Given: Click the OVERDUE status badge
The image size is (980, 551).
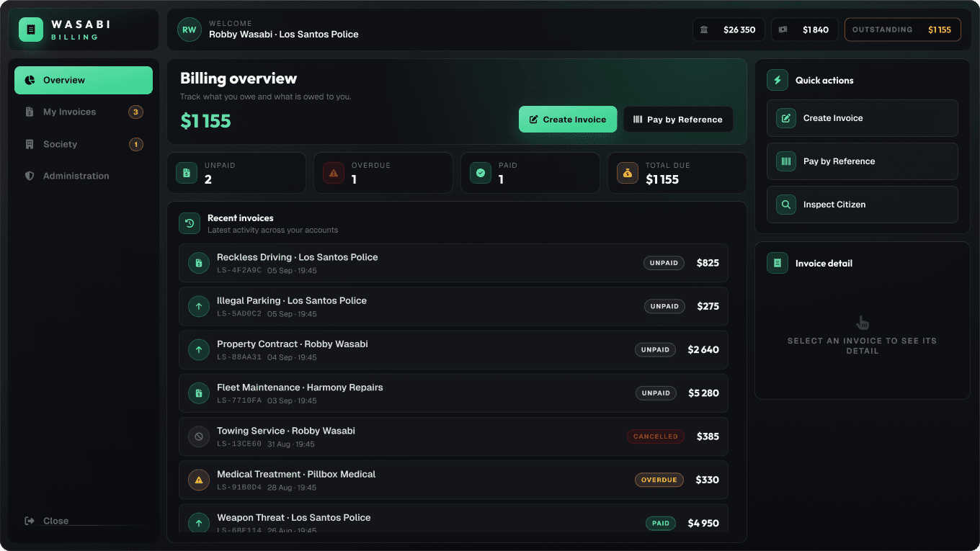Looking at the screenshot, I should pos(659,480).
